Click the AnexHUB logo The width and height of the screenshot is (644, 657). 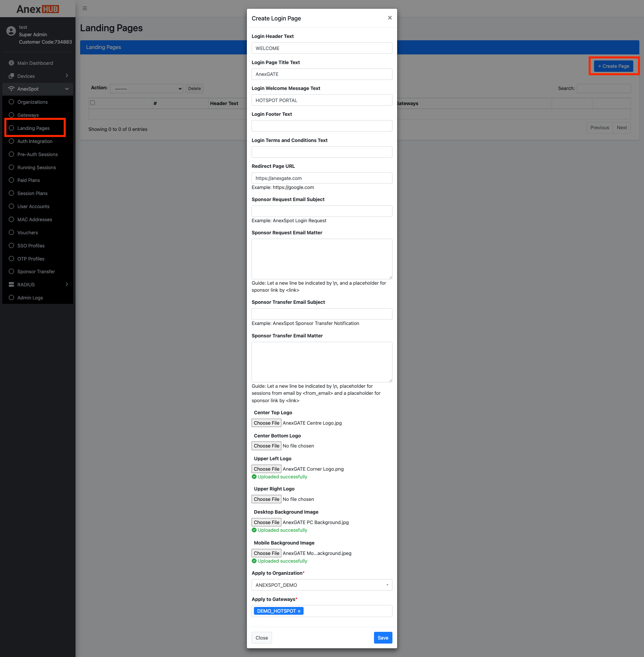pyautogui.click(x=37, y=9)
